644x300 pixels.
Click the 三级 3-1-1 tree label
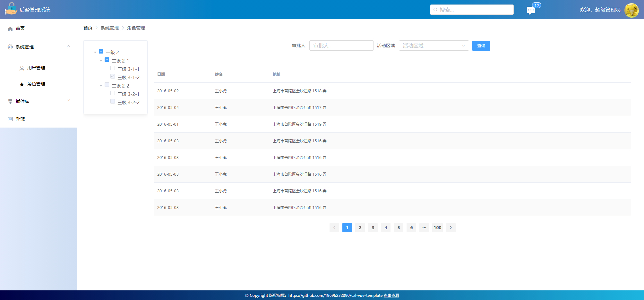(x=128, y=69)
